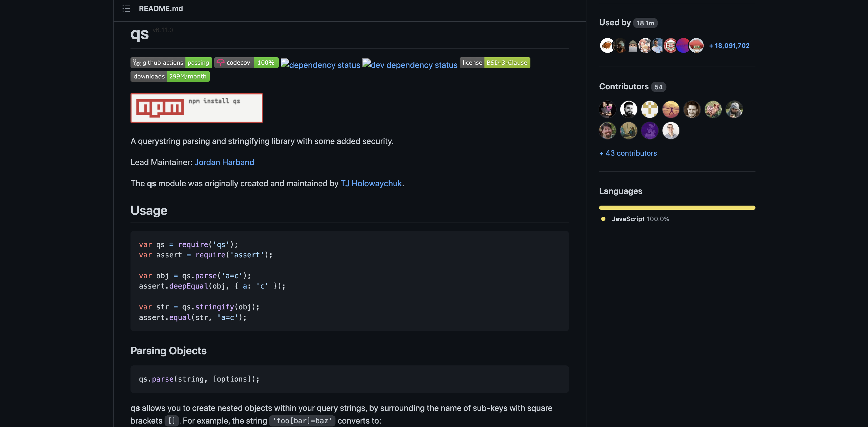Switch to the README.md tab header
The height and width of the screenshot is (427, 868).
pyautogui.click(x=161, y=8)
